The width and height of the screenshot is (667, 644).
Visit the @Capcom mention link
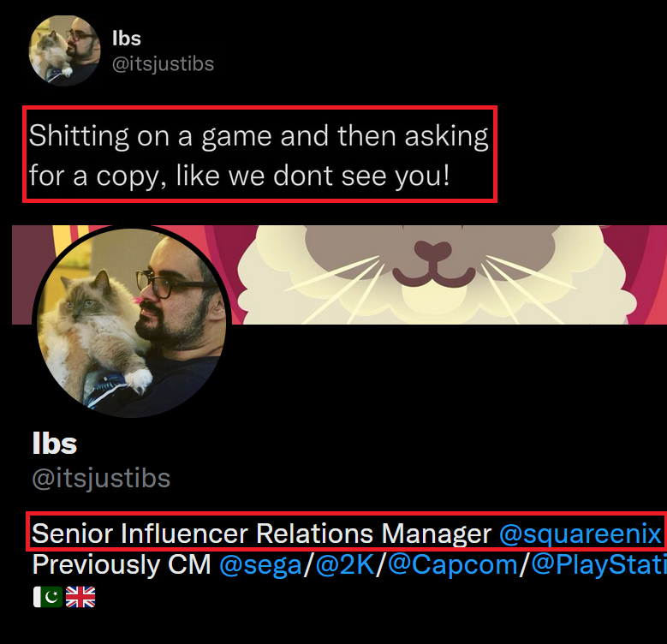[x=452, y=565]
